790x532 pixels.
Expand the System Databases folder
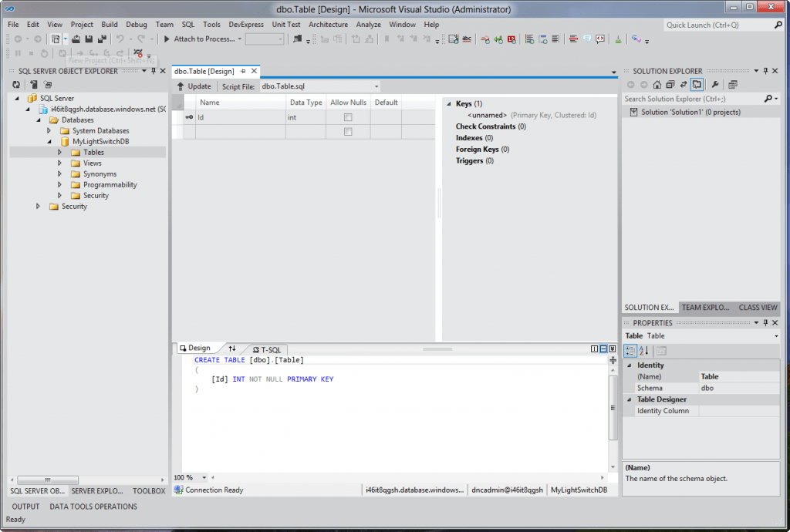(49, 130)
